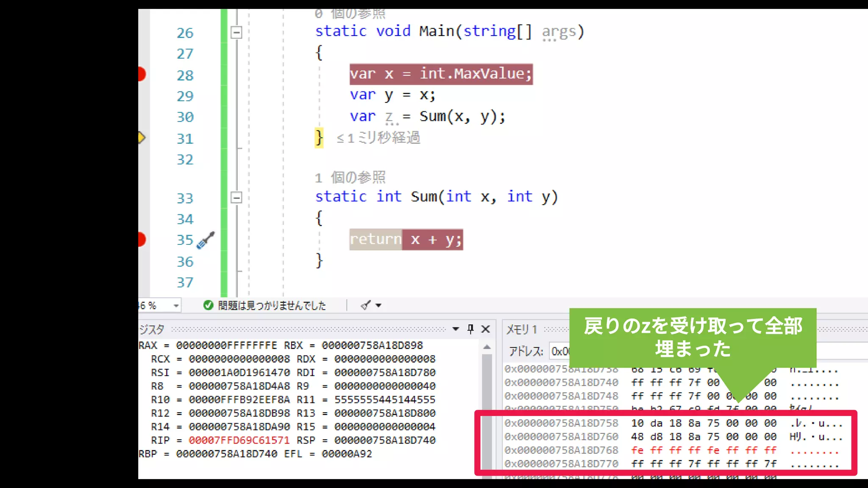Screen dimensions: 868x488
Task: Click the RSP value 000000758A18D740
Action: pos(385,440)
